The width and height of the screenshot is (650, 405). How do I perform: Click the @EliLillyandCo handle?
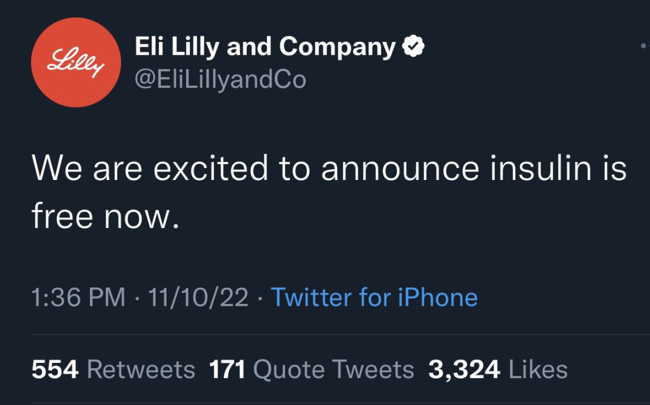(220, 80)
